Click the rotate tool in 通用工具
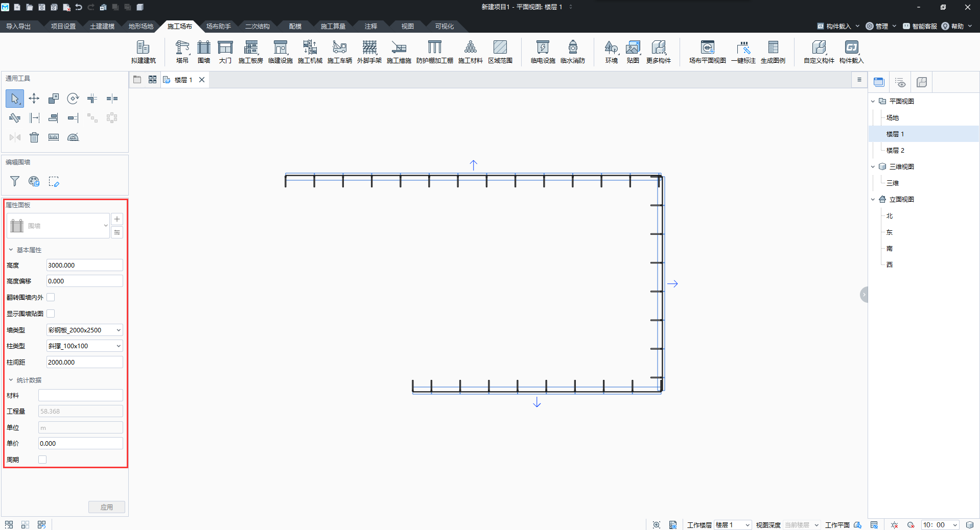Viewport: 980px width, 530px height. (x=73, y=98)
